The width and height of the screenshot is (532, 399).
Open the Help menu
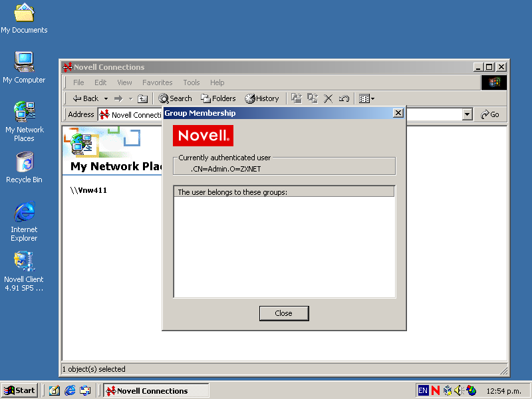click(217, 82)
